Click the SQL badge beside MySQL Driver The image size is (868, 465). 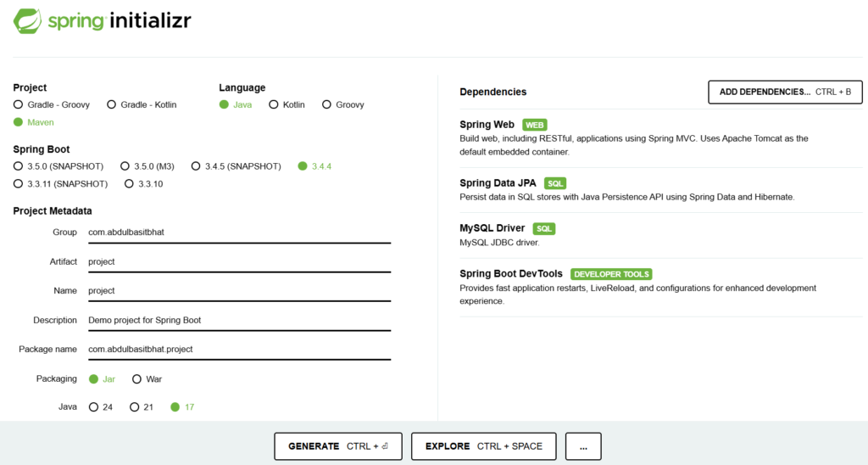pyautogui.click(x=543, y=228)
